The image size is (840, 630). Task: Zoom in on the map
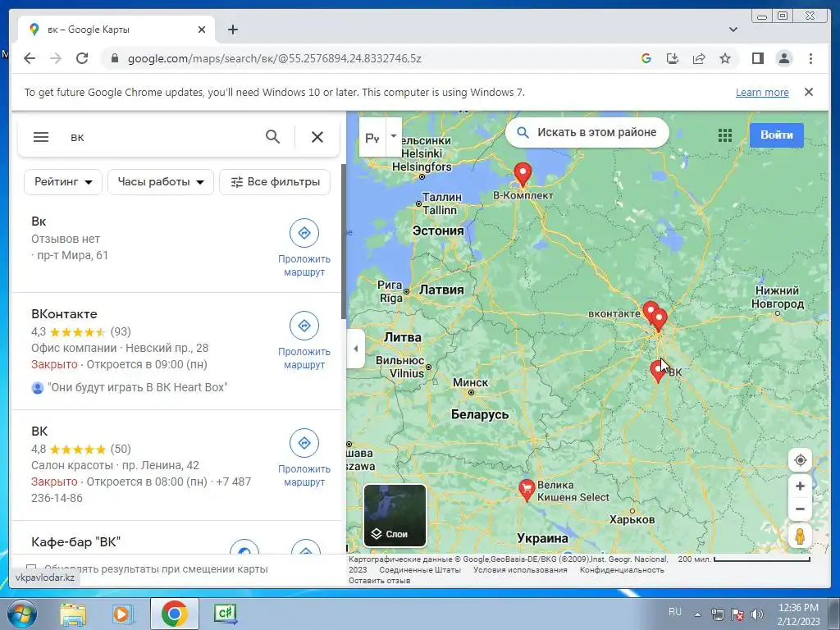(800, 486)
